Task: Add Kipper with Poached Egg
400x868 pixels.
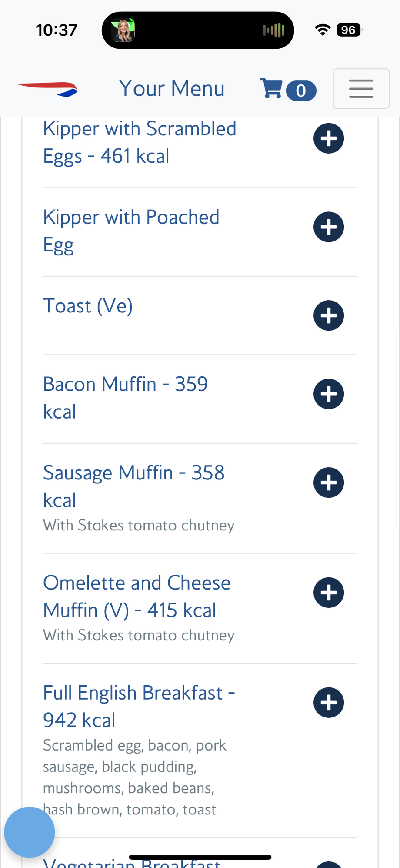Action: [x=329, y=227]
